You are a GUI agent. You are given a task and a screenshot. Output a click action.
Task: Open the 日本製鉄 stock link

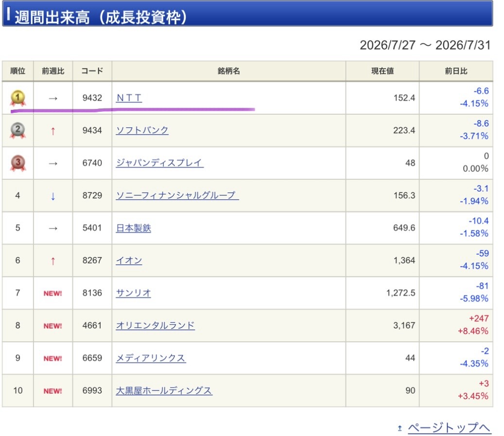133,228
